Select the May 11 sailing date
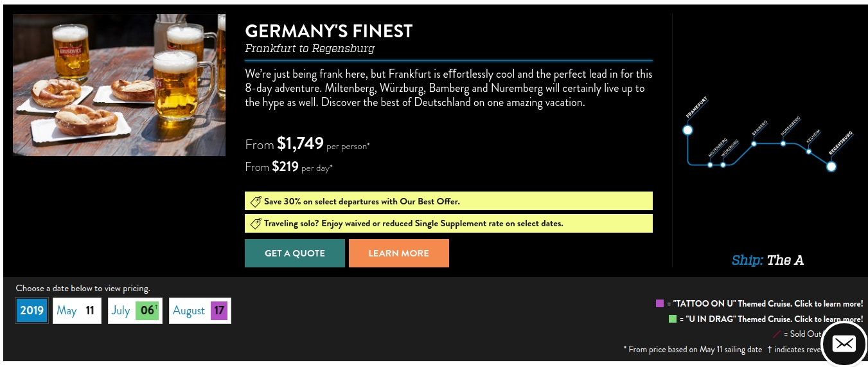Image resolution: width=868 pixels, height=367 pixels. 76,310
